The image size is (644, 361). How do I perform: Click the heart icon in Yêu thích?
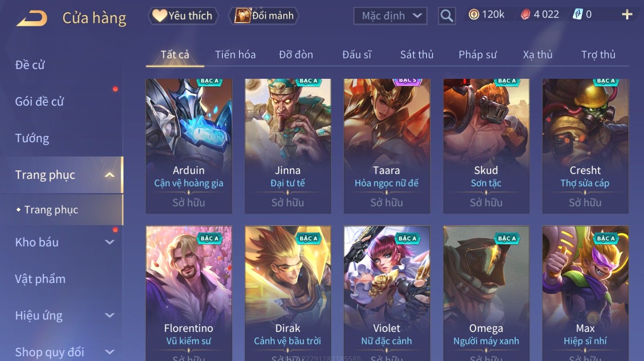click(159, 16)
